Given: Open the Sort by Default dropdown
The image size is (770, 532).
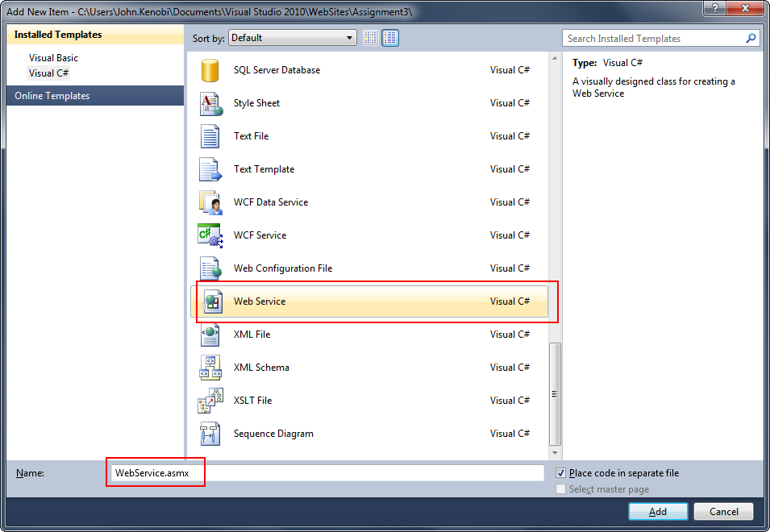Looking at the screenshot, I should click(292, 38).
